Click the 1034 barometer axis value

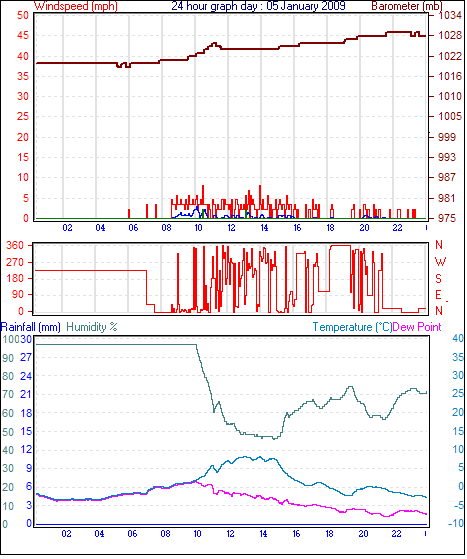450,15
